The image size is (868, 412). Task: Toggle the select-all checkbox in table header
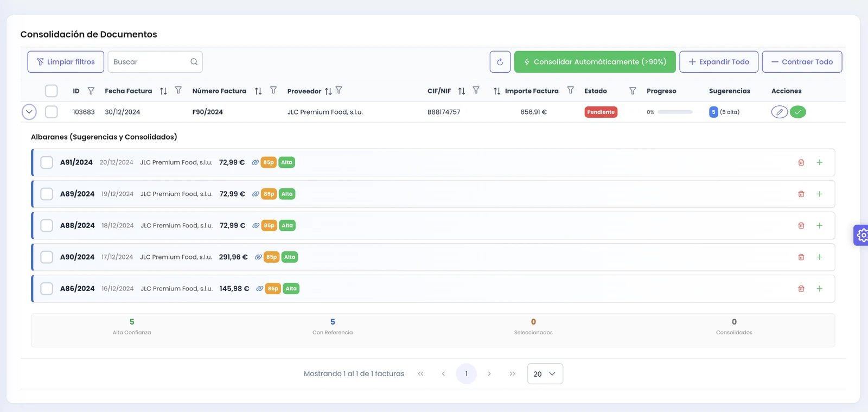pyautogui.click(x=52, y=91)
